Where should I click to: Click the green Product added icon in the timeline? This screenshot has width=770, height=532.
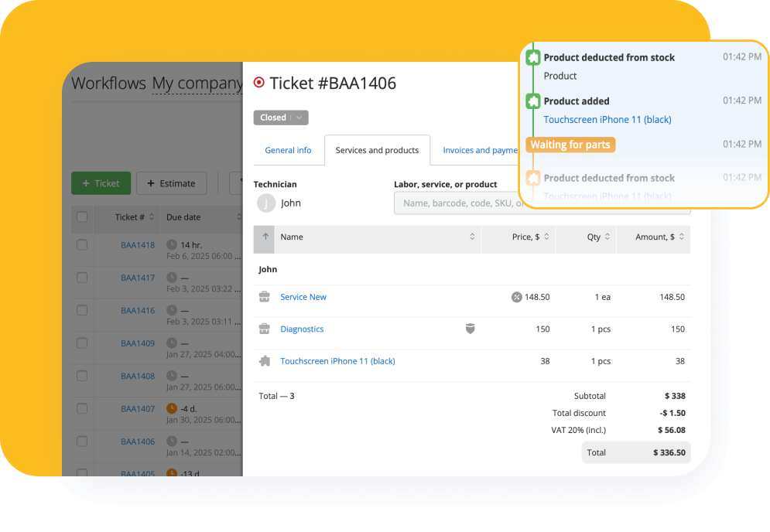click(533, 101)
